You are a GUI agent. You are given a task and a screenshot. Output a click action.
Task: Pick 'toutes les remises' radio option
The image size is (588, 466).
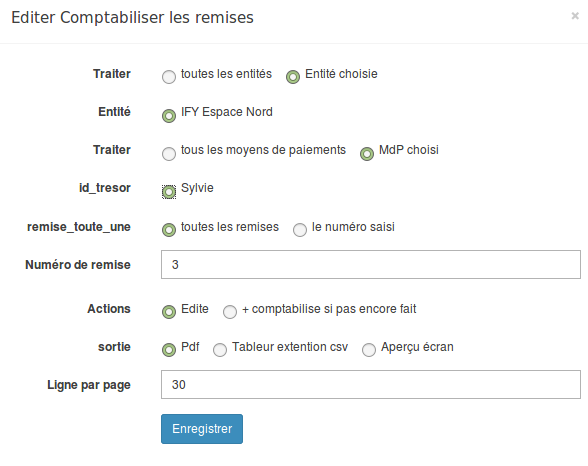coord(169,230)
